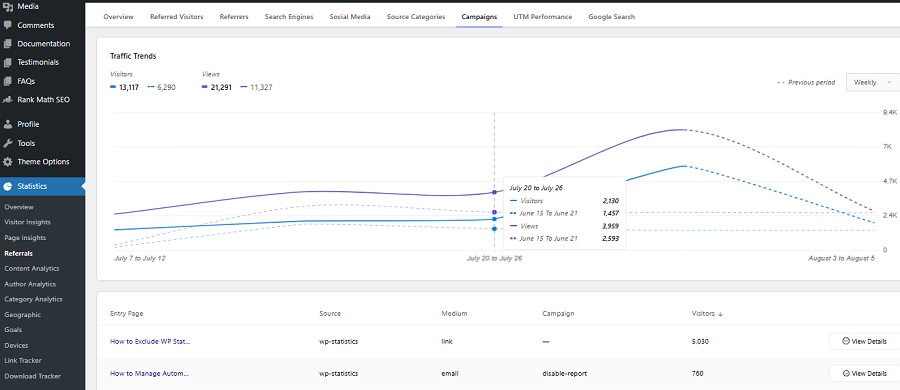Select the Campaigns tab
900x390 pixels.
coord(479,17)
